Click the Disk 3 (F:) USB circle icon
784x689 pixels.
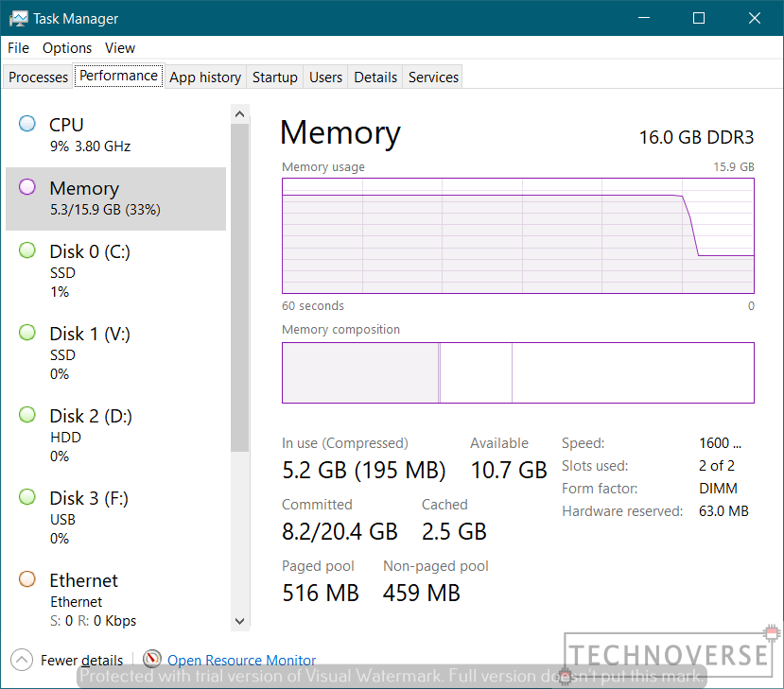coord(27,497)
